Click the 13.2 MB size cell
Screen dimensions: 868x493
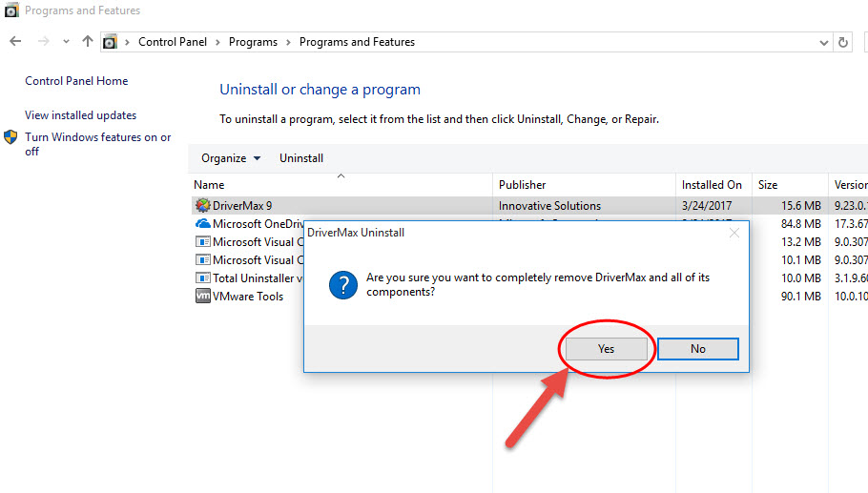click(x=801, y=242)
